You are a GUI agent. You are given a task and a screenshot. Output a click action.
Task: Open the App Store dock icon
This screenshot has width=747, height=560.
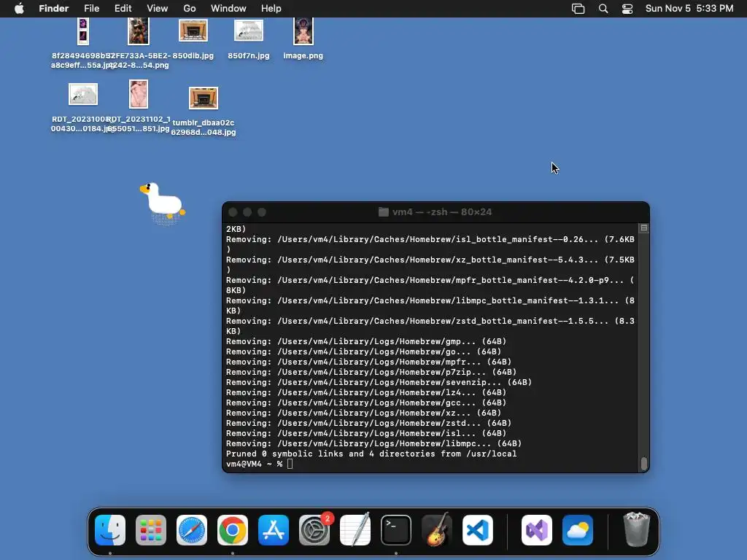(x=274, y=530)
